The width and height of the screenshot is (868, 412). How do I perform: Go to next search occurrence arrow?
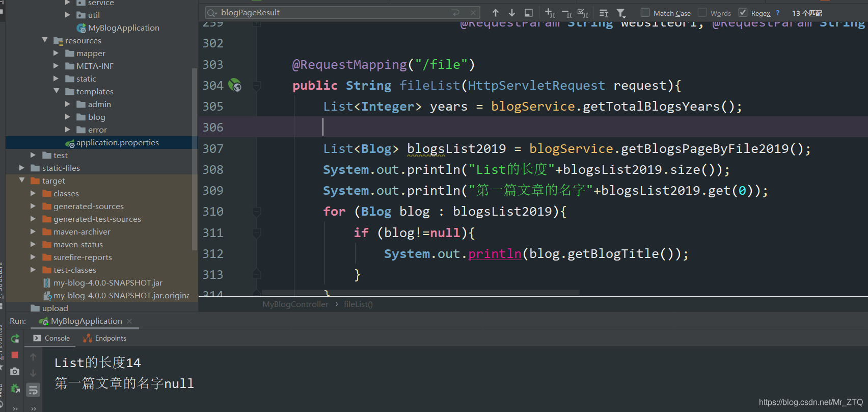point(512,13)
